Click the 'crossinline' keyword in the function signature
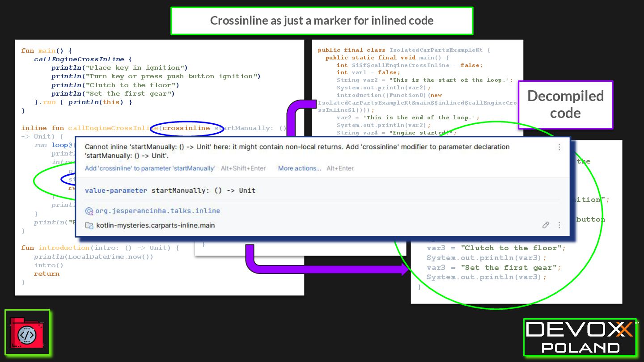 186,128
